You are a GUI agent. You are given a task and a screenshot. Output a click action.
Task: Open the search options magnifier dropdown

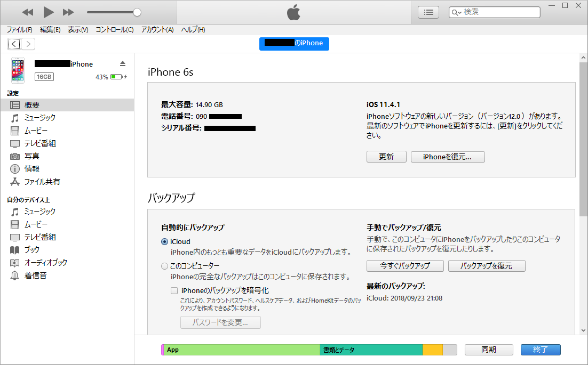[456, 12]
